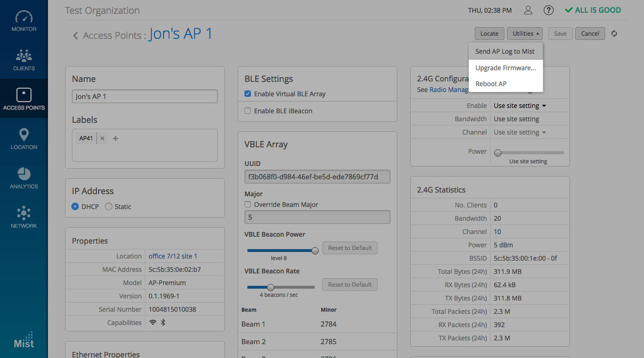Enable BLE iBeacon checkbox

point(248,111)
